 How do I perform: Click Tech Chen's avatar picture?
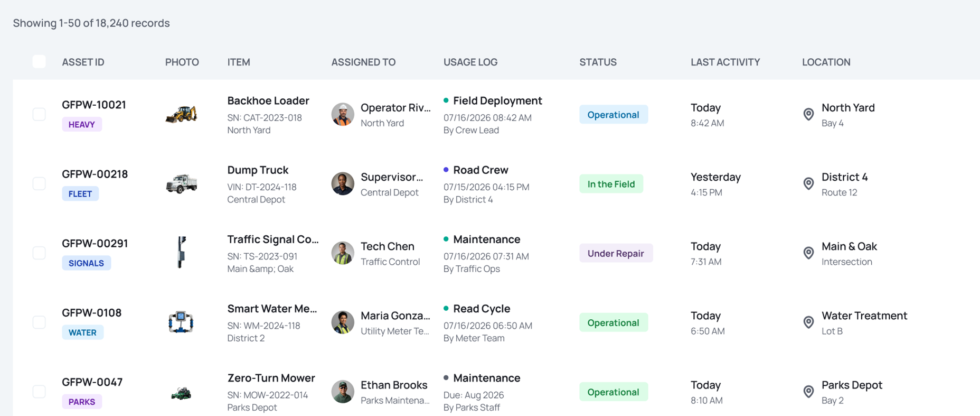343,253
